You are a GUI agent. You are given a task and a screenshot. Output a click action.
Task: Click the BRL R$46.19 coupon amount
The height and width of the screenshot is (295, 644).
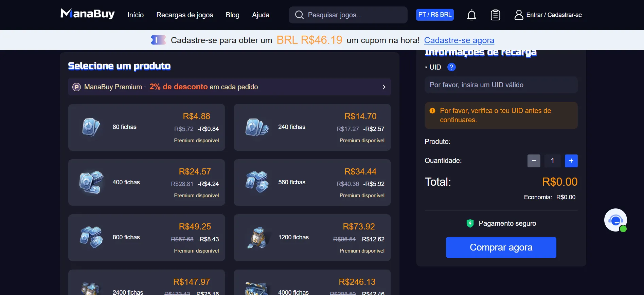pyautogui.click(x=309, y=40)
